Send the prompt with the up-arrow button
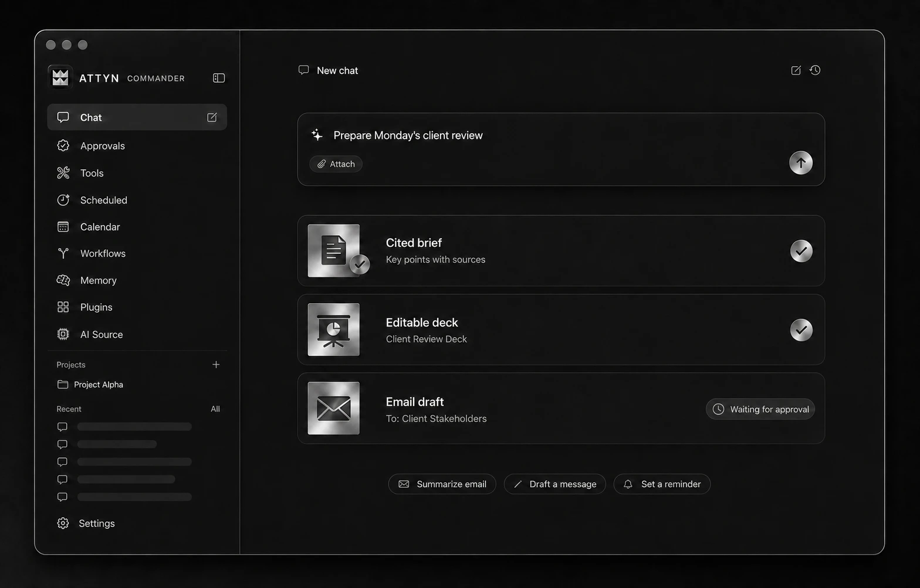The width and height of the screenshot is (920, 588). (801, 163)
